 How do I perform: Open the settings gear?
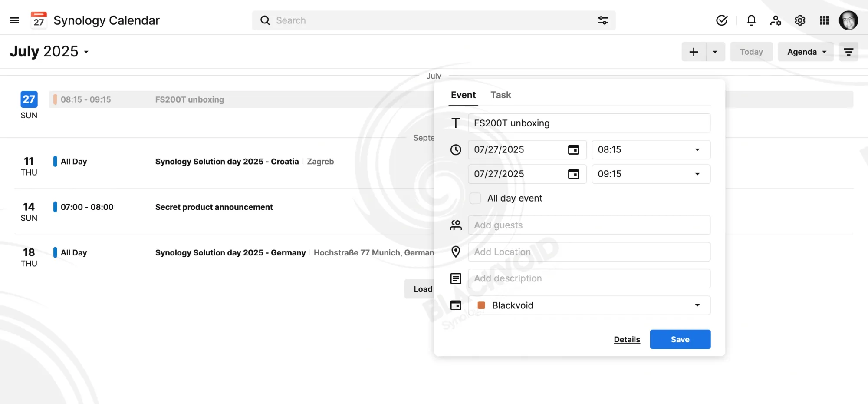pyautogui.click(x=800, y=20)
